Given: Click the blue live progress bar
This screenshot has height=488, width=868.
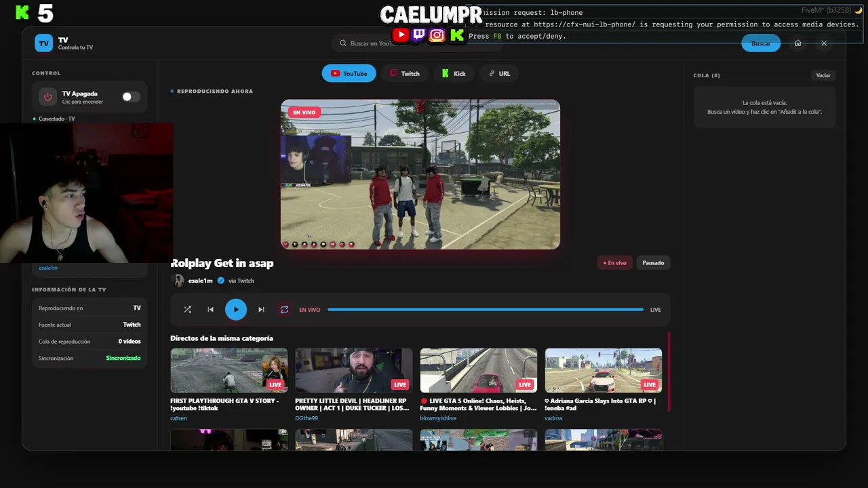Looking at the screenshot, I should coord(486,310).
